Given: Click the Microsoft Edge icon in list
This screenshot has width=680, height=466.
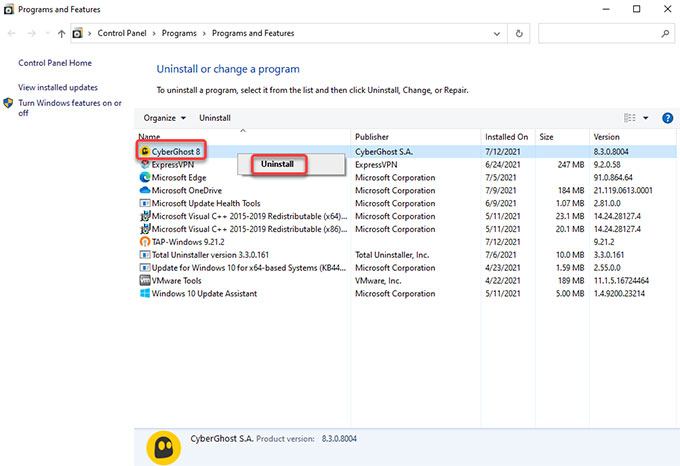Looking at the screenshot, I should tap(145, 177).
